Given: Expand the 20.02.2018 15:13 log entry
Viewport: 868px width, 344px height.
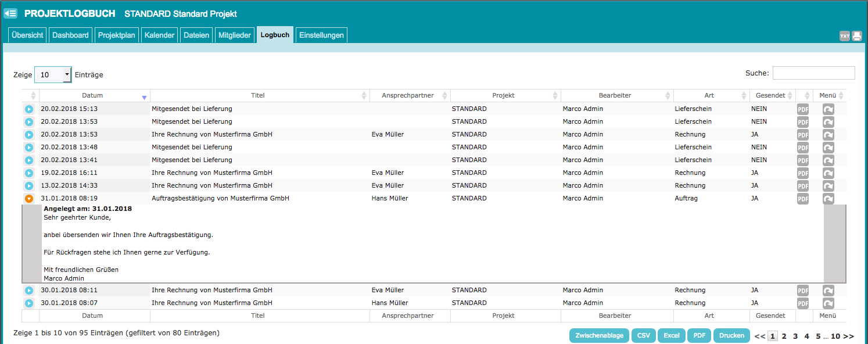Looking at the screenshot, I should click(x=29, y=109).
